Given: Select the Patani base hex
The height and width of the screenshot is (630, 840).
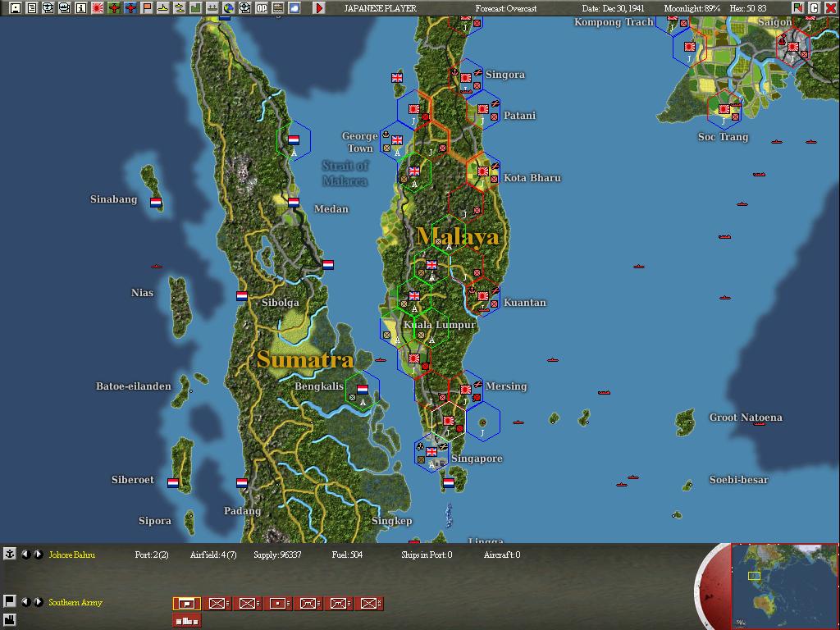Looking at the screenshot, I should [x=483, y=110].
